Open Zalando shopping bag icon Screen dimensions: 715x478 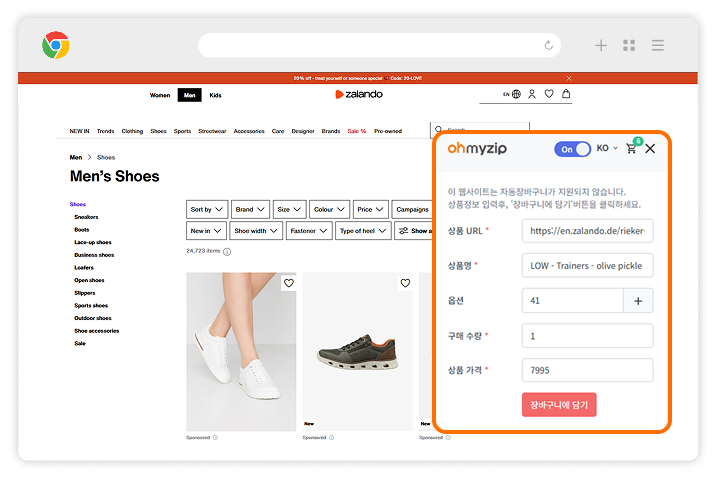(566, 94)
